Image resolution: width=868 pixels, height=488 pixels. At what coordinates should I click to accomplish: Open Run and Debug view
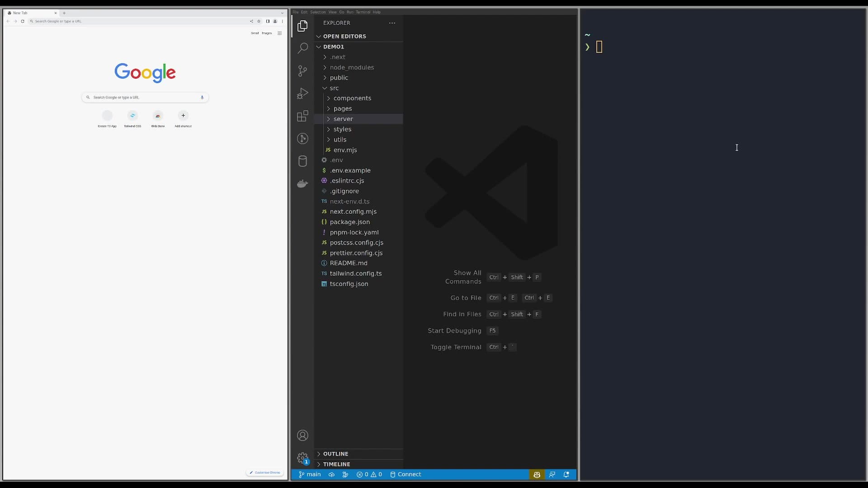coord(302,93)
